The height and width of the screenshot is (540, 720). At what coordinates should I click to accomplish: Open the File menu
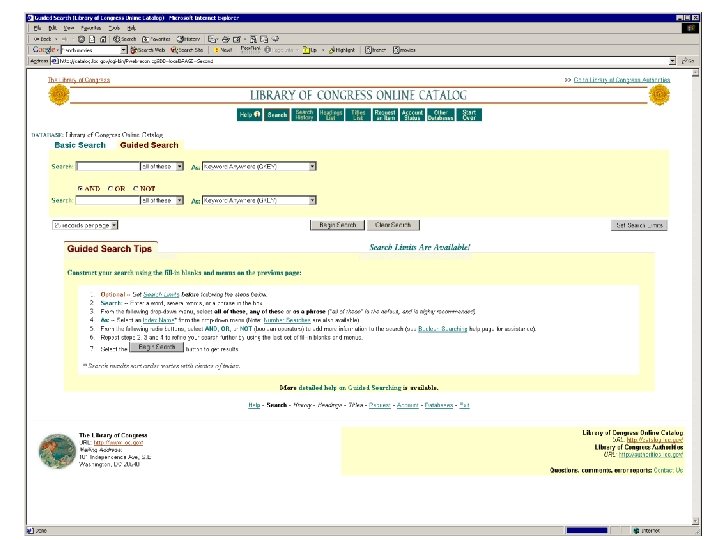coord(38,28)
